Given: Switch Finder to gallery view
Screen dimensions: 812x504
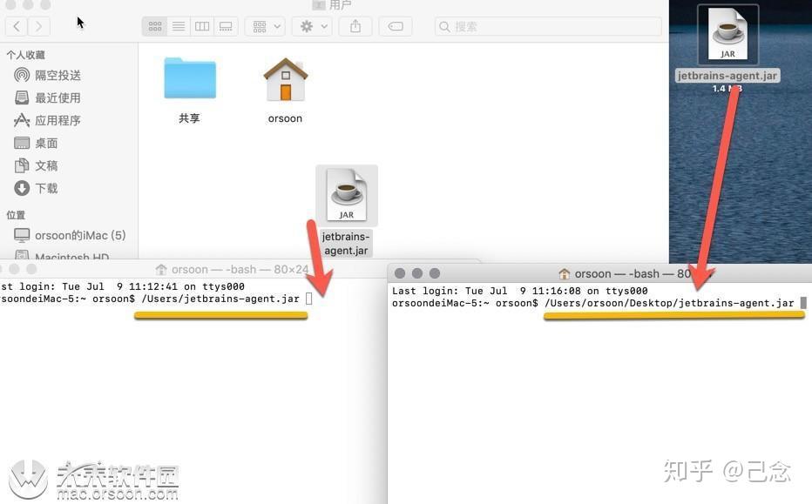Looking at the screenshot, I should 226,26.
